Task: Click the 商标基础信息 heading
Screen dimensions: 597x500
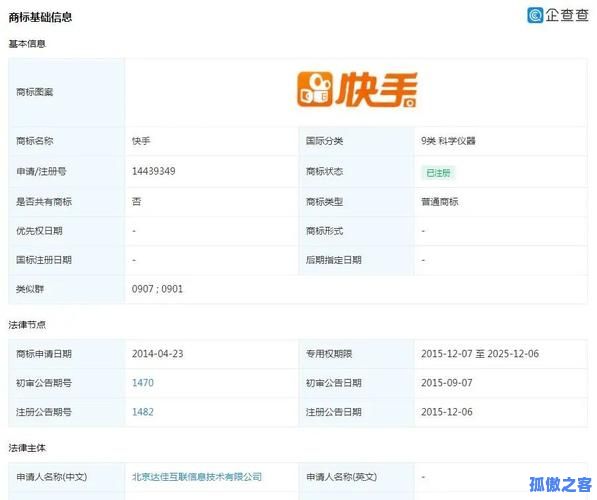Action: coord(40,17)
